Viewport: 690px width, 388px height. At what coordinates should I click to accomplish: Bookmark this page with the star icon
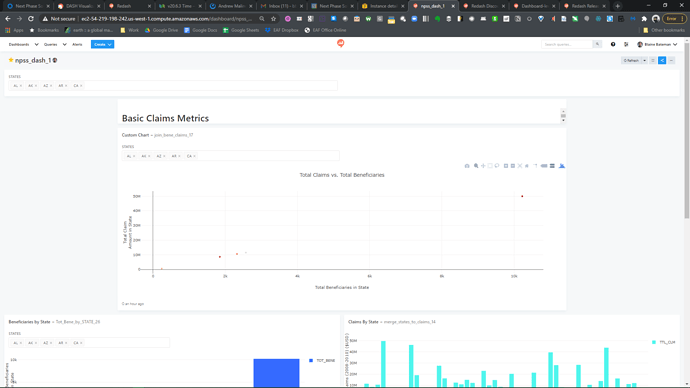click(273, 19)
